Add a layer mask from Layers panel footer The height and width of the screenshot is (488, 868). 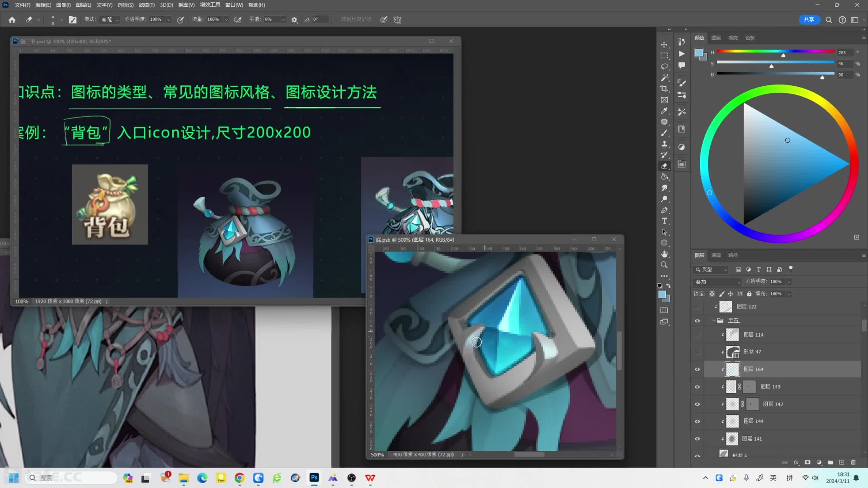coord(808,462)
